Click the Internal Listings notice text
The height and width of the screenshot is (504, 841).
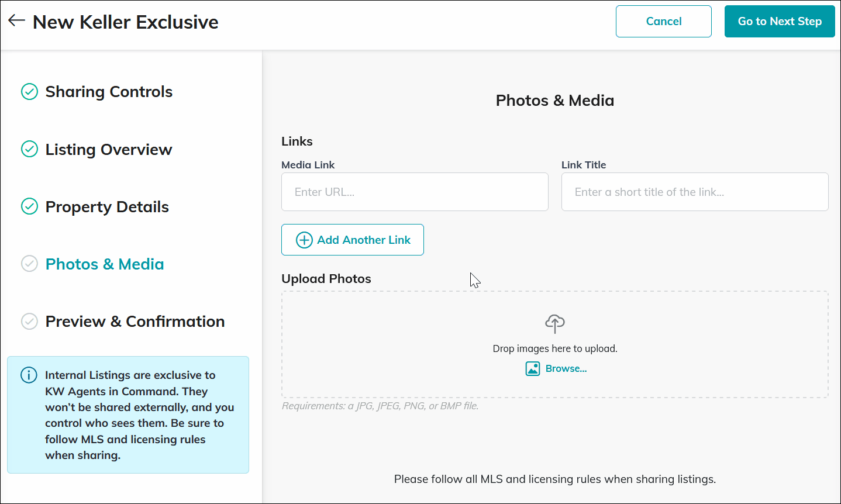pyautogui.click(x=140, y=415)
